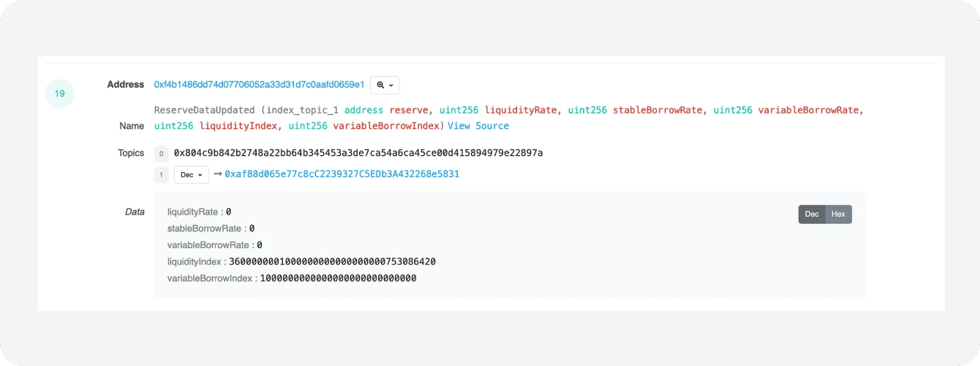Open the magnifier filter dropdown beside address

[385, 85]
